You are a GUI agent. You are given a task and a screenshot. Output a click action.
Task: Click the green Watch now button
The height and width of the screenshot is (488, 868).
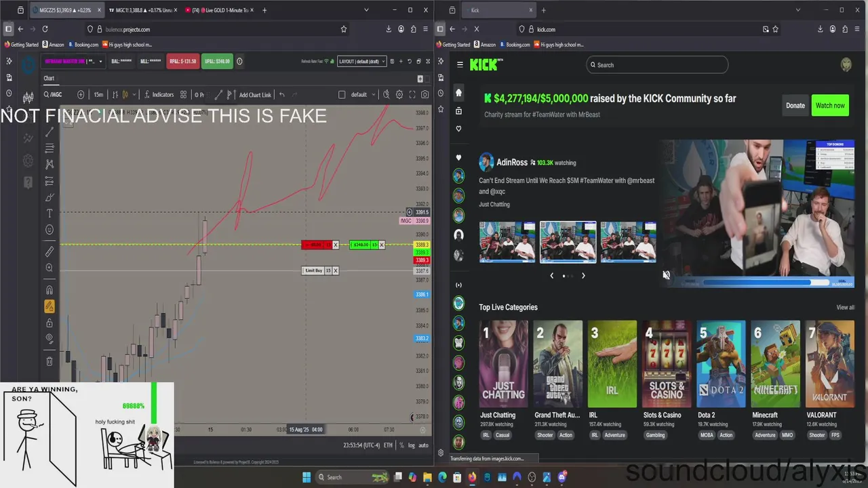[x=830, y=106]
